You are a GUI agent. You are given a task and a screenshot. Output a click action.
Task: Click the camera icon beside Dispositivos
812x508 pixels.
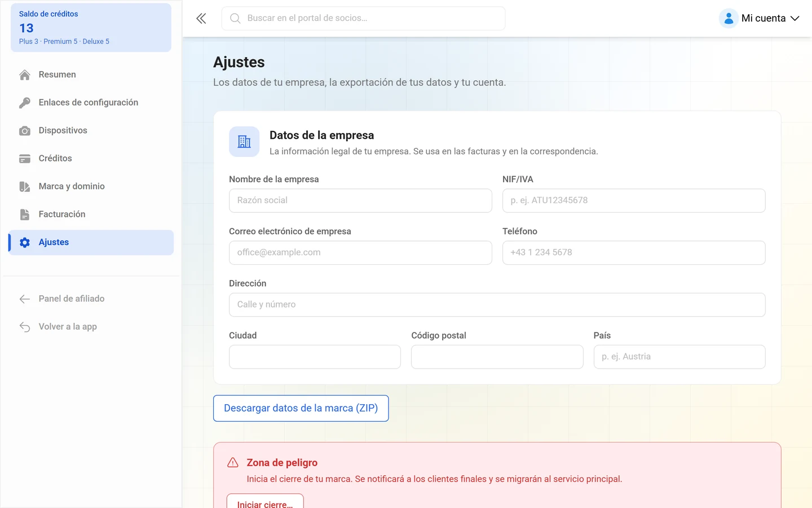coord(25,131)
